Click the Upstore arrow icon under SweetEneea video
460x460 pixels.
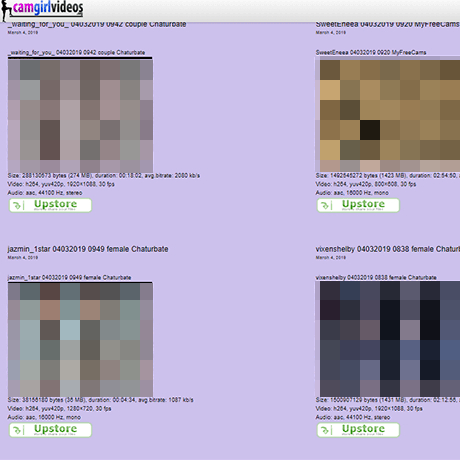[x=325, y=205]
